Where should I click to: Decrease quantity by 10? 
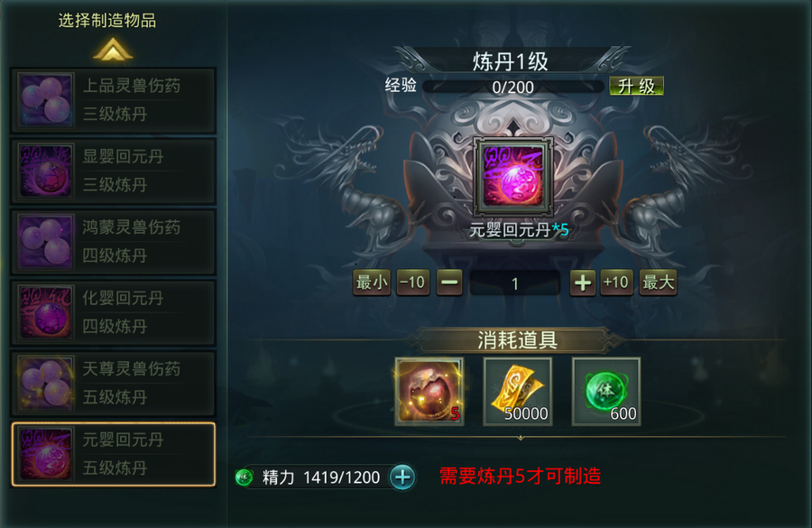(412, 283)
